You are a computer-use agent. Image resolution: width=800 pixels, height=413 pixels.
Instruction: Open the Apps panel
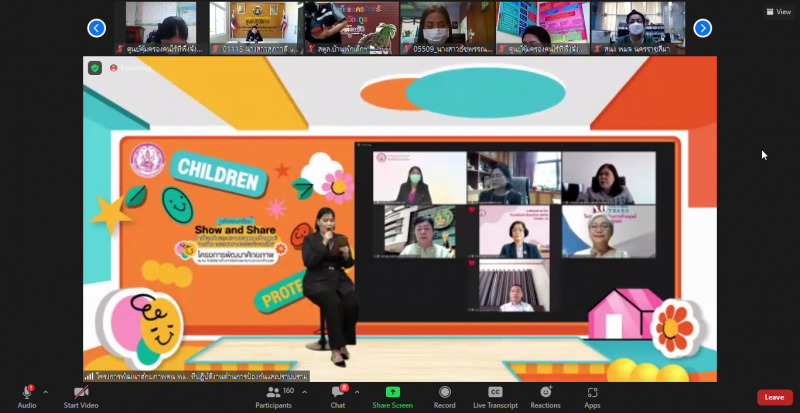click(x=592, y=397)
